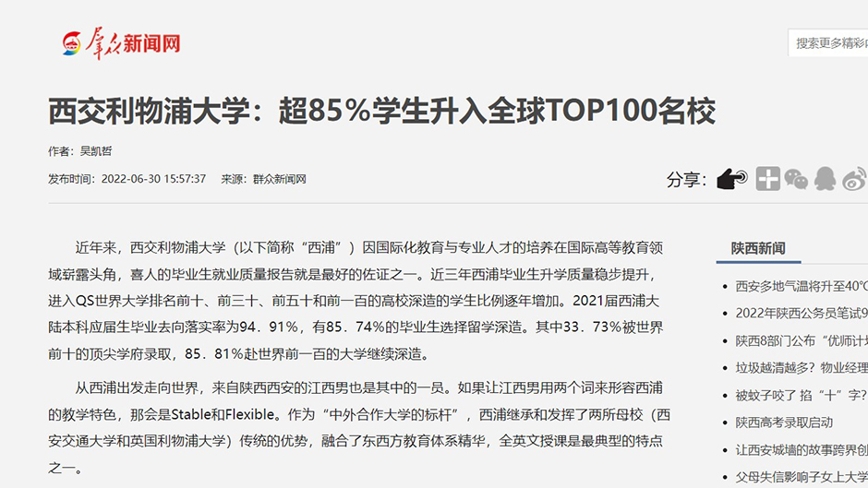Image resolution: width=868 pixels, height=488 pixels.
Task: Click the paragraph starting 从西浦出发走向世界
Action: pos(358,428)
